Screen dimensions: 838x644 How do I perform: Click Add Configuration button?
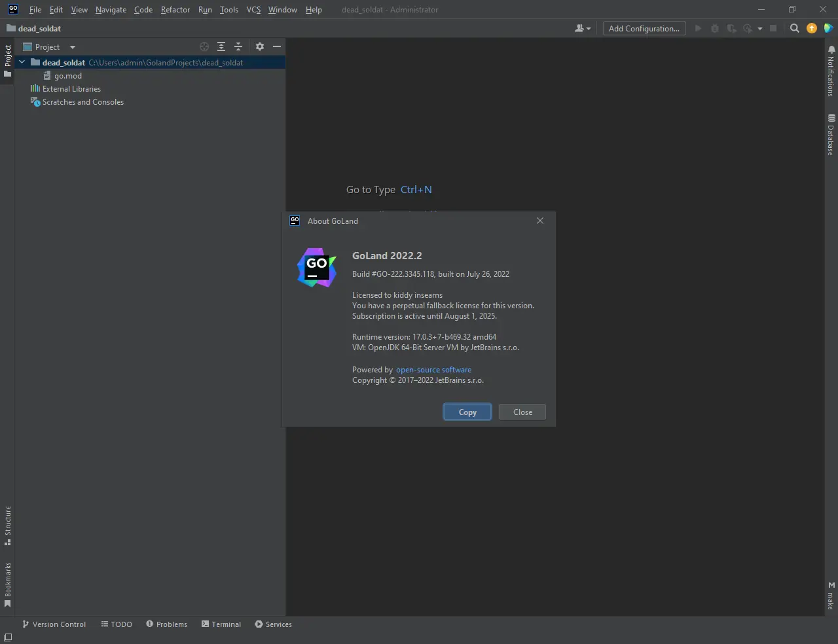pyautogui.click(x=644, y=29)
